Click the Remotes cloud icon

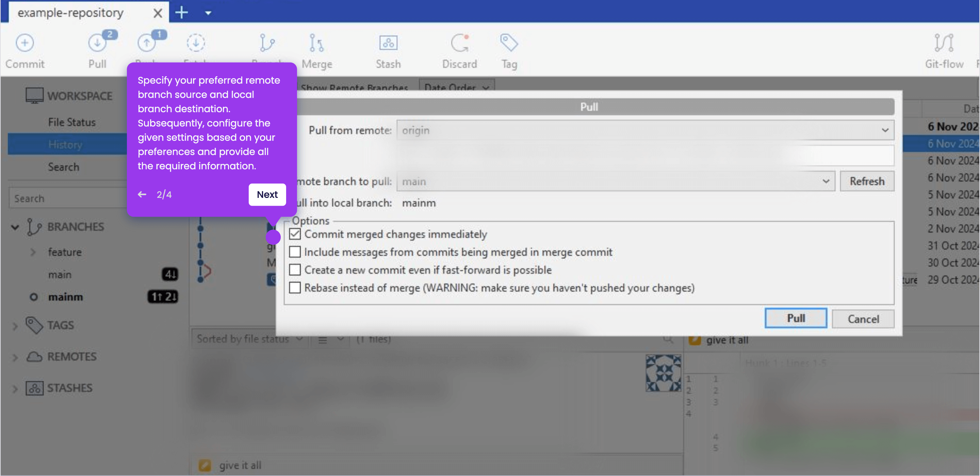(x=34, y=357)
